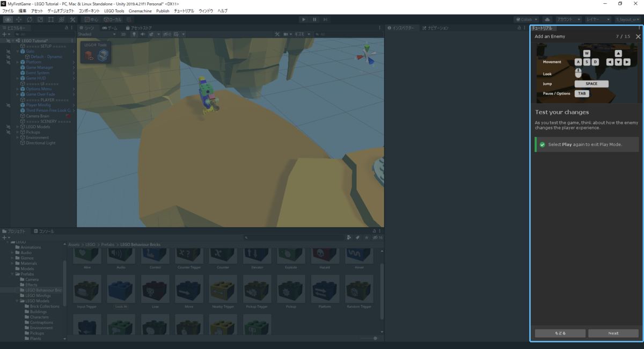Open Shaded draw mode dropdown
The image size is (644, 349).
point(98,34)
